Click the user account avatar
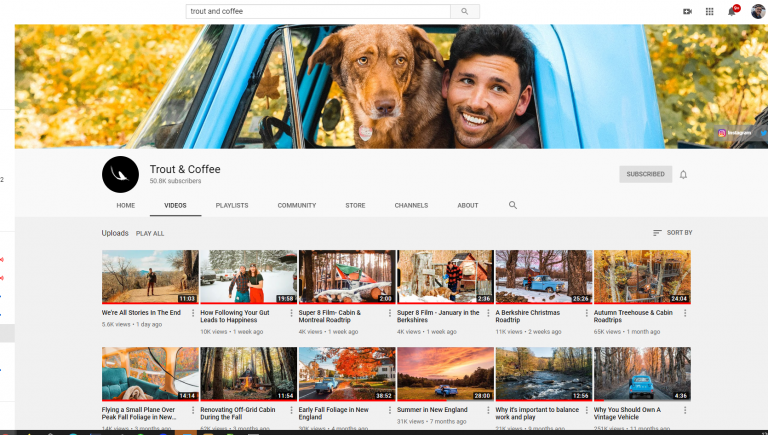The width and height of the screenshot is (768, 435). point(757,11)
